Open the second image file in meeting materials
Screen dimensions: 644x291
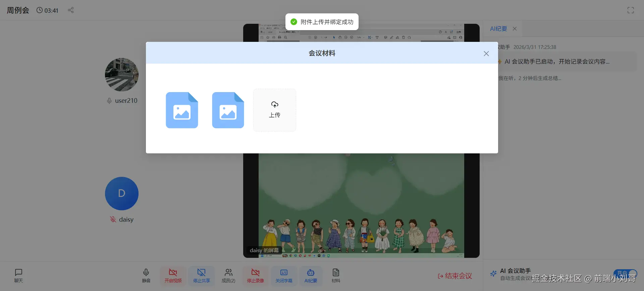(228, 110)
